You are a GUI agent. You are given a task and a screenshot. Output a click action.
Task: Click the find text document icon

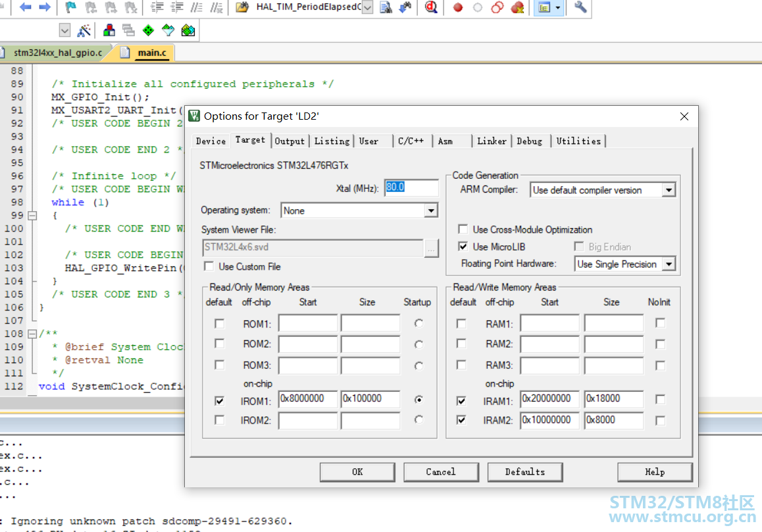386,7
